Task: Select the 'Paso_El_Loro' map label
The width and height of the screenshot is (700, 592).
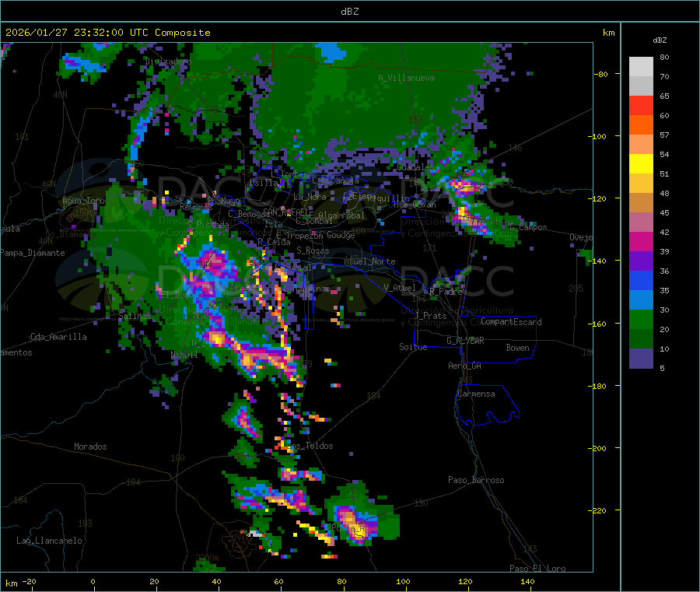Action: pyautogui.click(x=537, y=569)
